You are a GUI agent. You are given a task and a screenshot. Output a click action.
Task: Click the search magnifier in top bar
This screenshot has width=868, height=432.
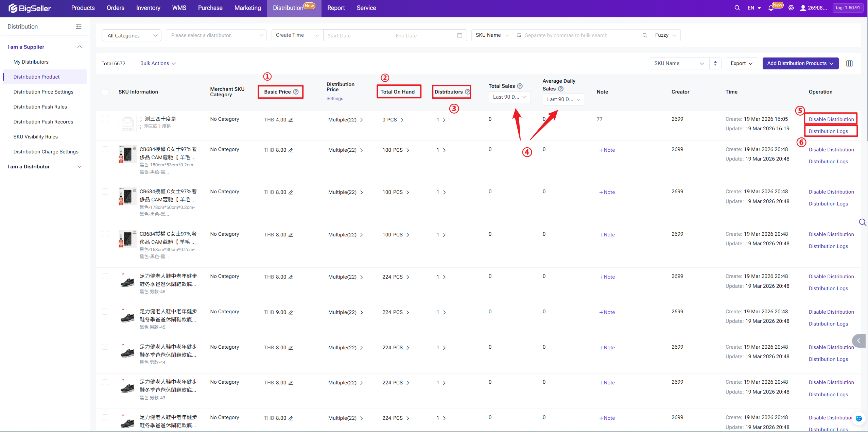pyautogui.click(x=737, y=8)
